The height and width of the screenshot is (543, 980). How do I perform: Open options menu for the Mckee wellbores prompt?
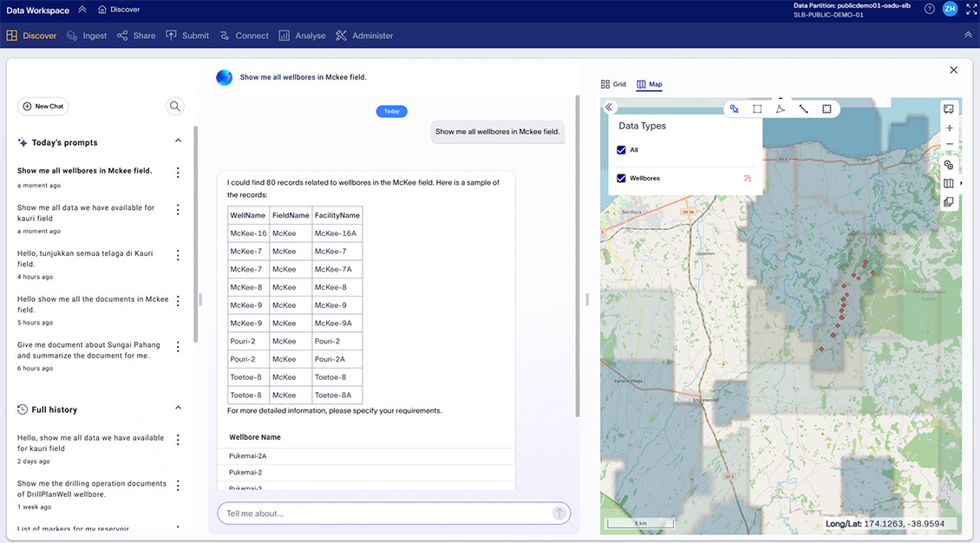[178, 172]
